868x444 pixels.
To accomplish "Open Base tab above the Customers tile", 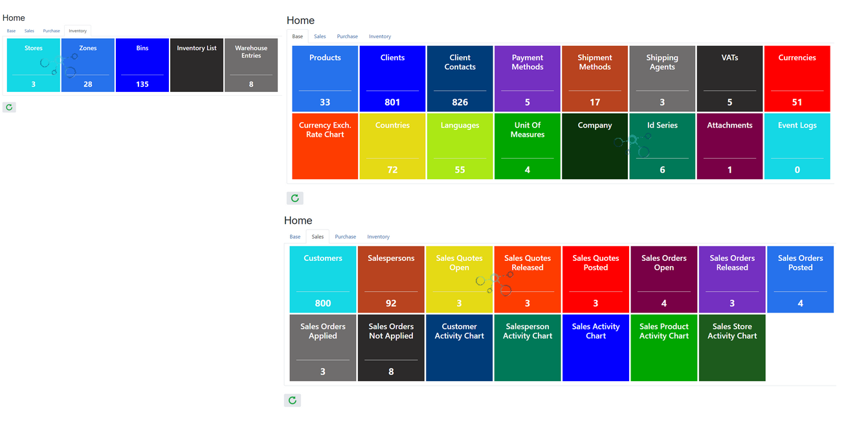I will (295, 237).
